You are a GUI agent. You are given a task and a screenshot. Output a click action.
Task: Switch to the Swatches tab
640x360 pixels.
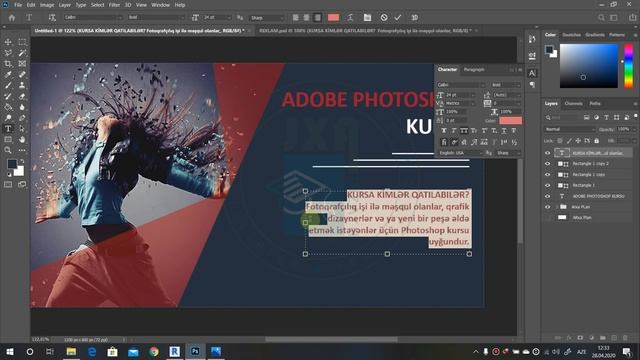(571, 35)
